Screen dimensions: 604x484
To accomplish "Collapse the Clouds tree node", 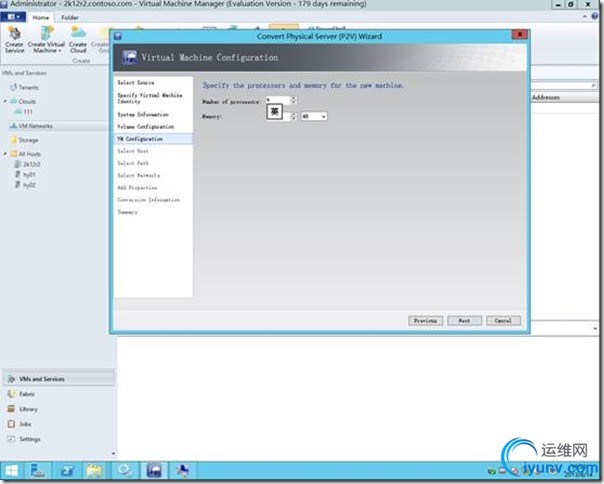I will click(x=5, y=101).
